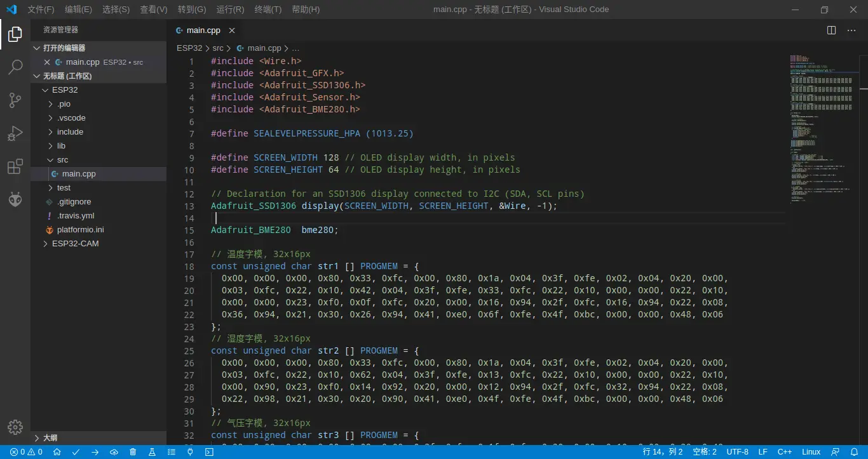Click the feedback icon in status bar
868x459 pixels.
836,452
